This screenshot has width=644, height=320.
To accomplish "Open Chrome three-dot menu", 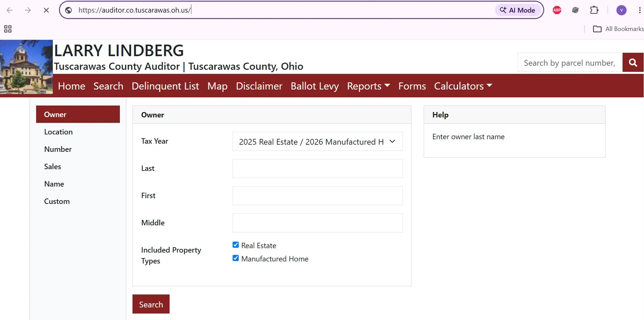I will click(640, 10).
